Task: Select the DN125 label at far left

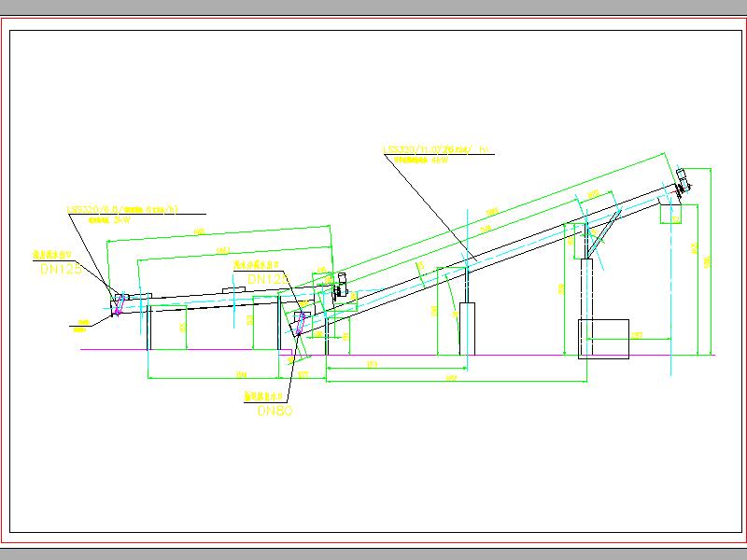Action: 57,268
